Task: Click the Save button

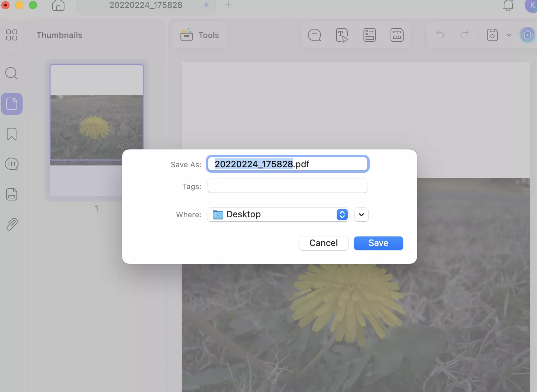Action: pyautogui.click(x=378, y=243)
